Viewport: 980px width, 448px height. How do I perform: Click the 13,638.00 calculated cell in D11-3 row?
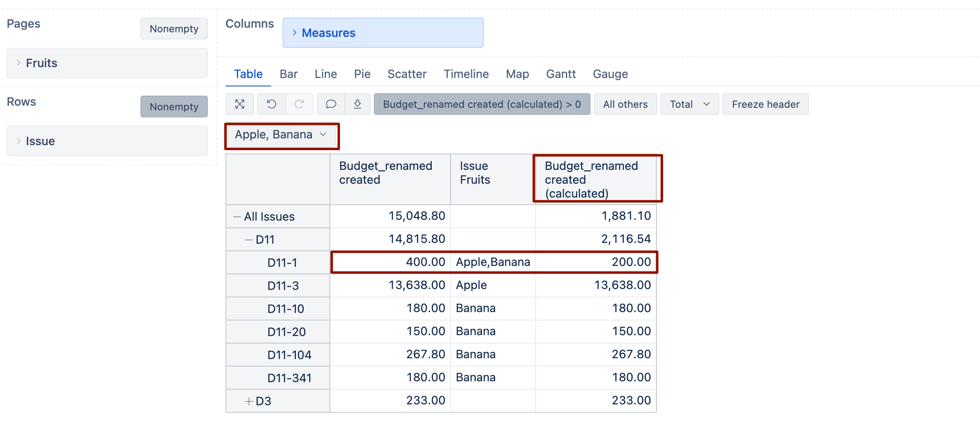click(596, 285)
